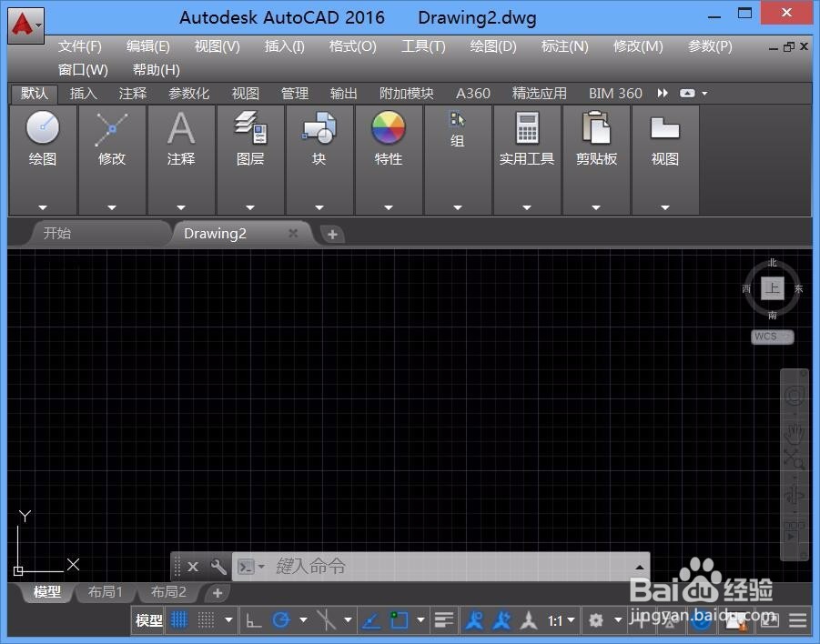The image size is (820, 644).
Task: Add a new layout with plus button
Action: tap(218, 593)
